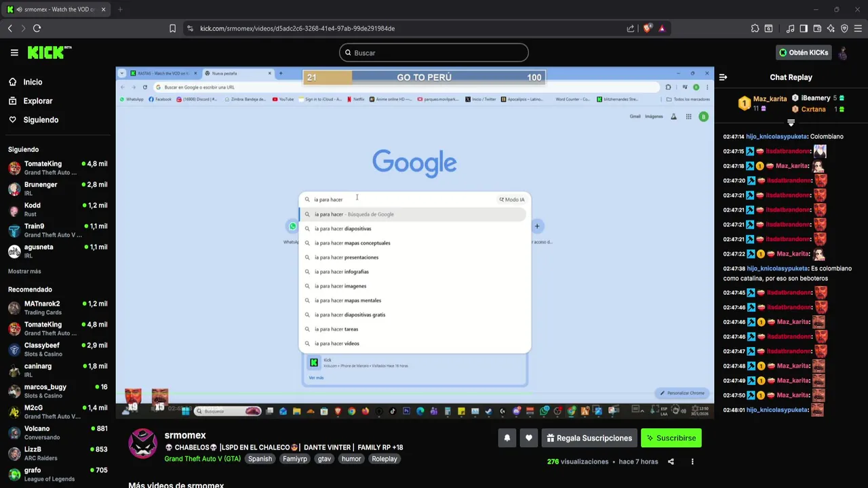Open M2cG recommended channel

(x=57, y=411)
